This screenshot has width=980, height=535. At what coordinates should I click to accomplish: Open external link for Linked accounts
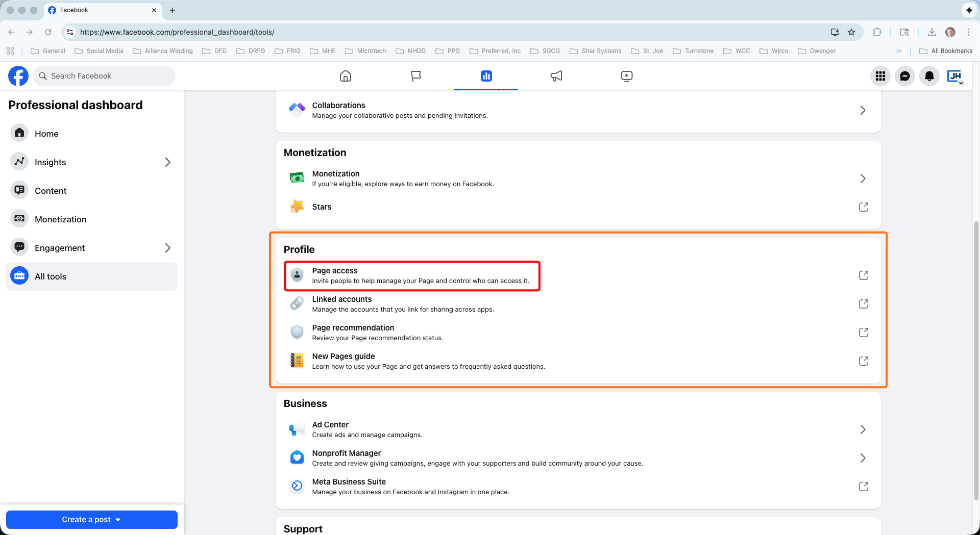[864, 304]
